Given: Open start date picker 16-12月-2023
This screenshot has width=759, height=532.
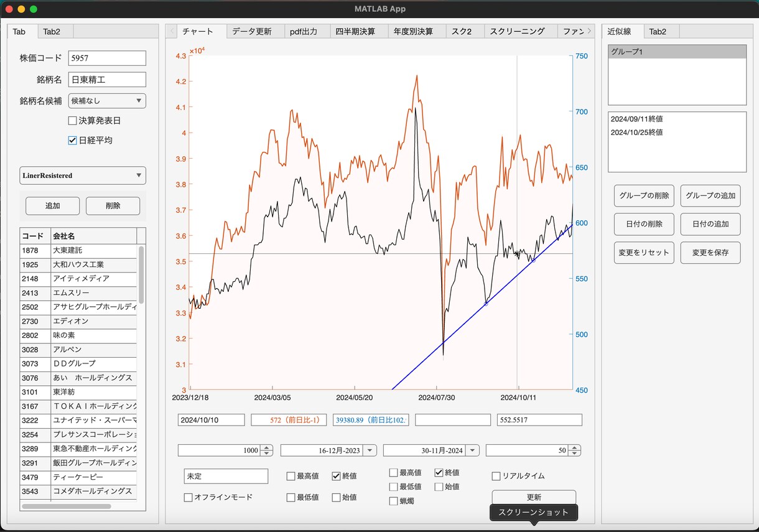Looking at the screenshot, I should 370,450.
